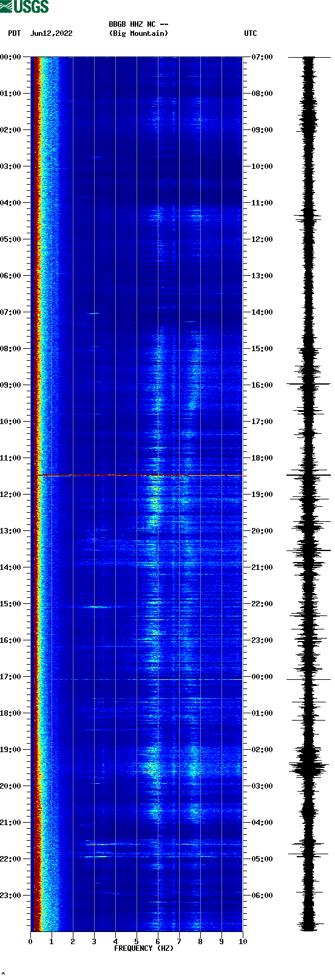Click the 05:00 PDT time label
The width and height of the screenshot is (335, 980).
point(11,239)
